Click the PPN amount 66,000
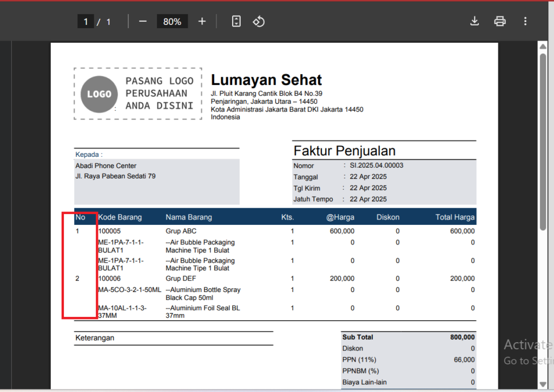The image size is (554, 392). point(464,360)
